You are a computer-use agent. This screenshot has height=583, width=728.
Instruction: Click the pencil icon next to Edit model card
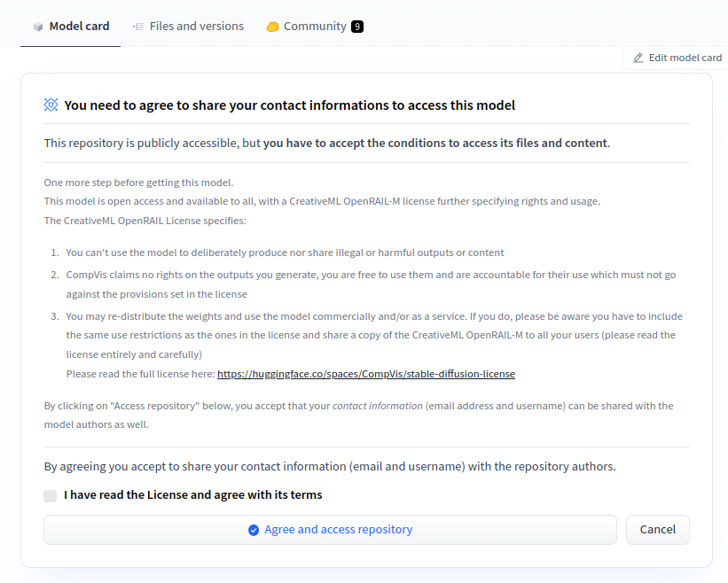pos(638,57)
